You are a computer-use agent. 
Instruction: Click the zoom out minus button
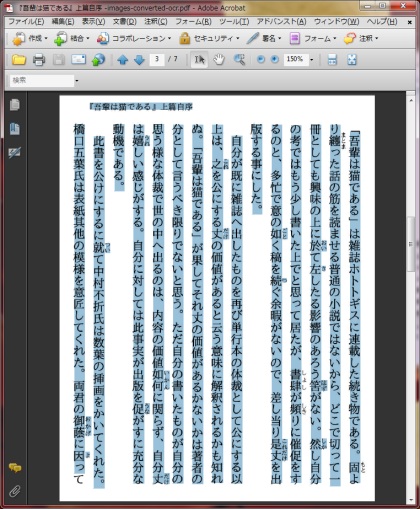pyautogui.click(x=261, y=60)
